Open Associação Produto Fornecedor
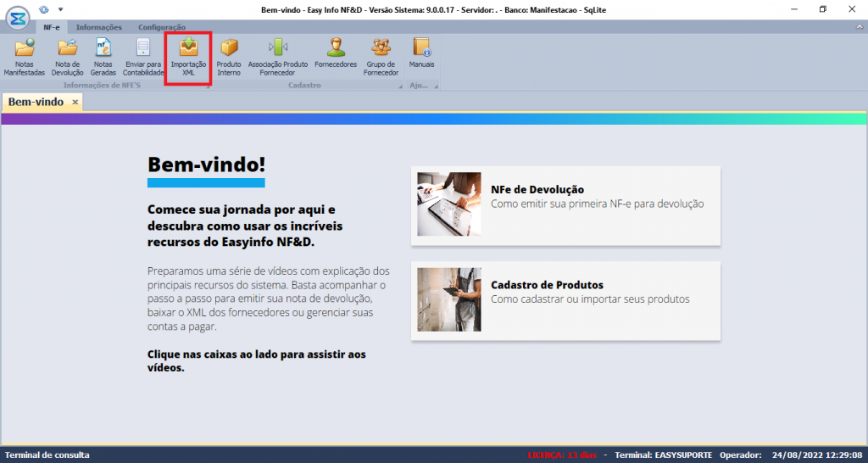 click(277, 58)
